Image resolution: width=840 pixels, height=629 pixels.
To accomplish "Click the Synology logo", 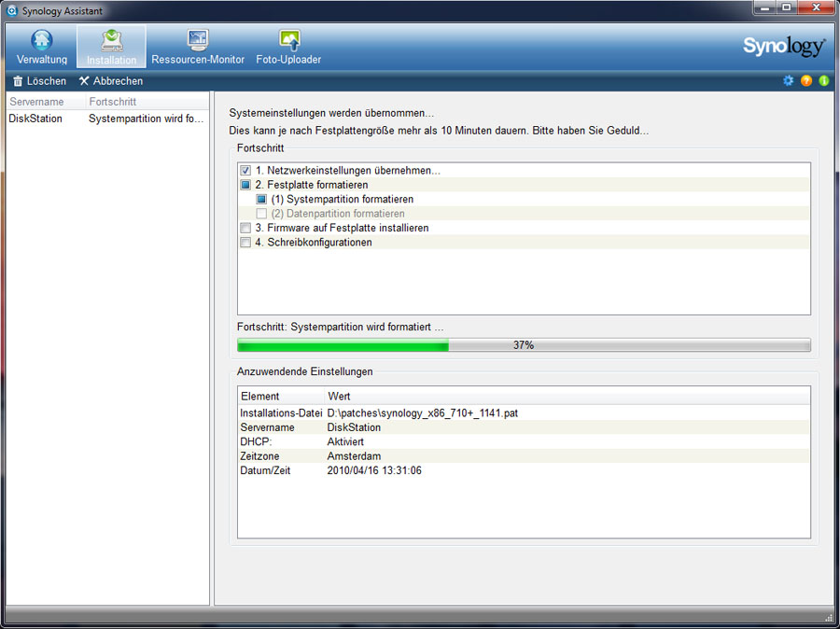I will pyautogui.click(x=784, y=47).
